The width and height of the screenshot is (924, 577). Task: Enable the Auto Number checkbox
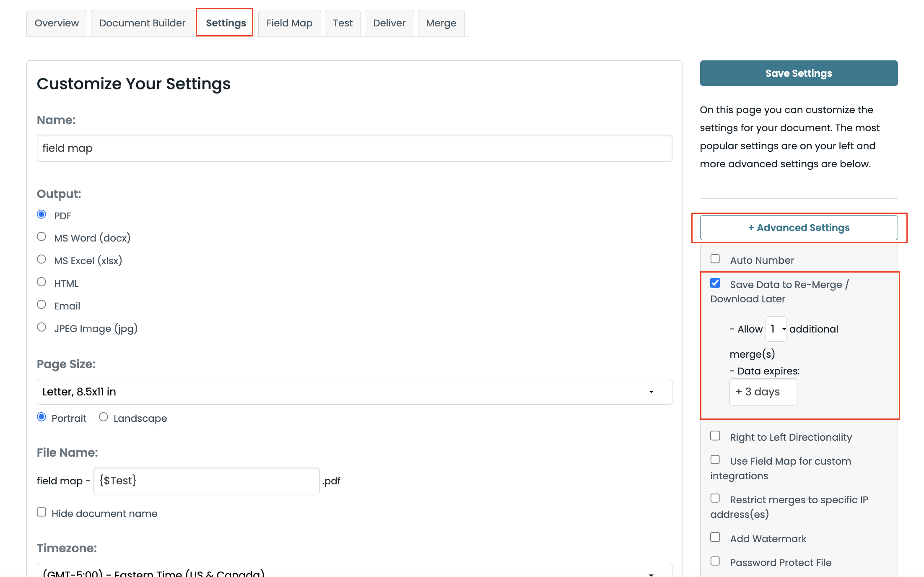tap(715, 259)
